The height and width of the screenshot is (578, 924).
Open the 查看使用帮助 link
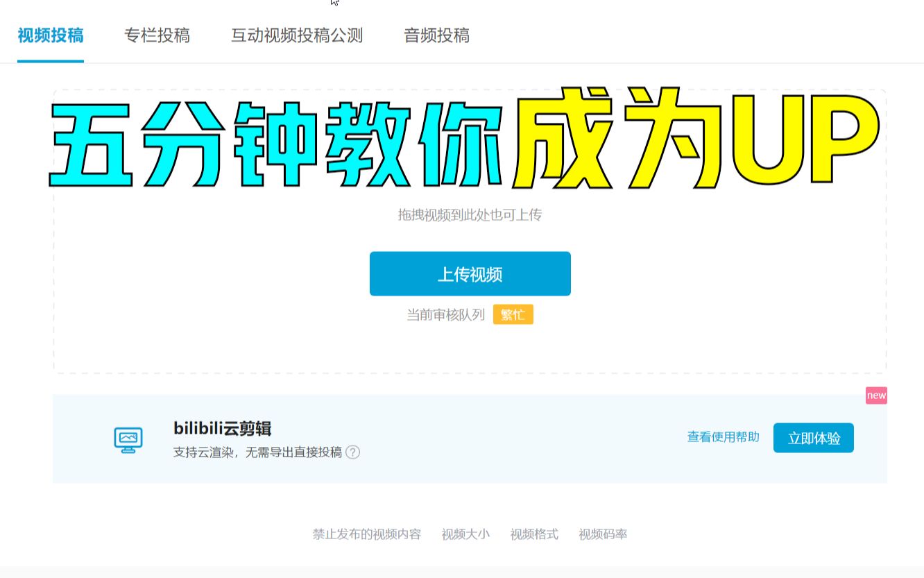(x=724, y=437)
